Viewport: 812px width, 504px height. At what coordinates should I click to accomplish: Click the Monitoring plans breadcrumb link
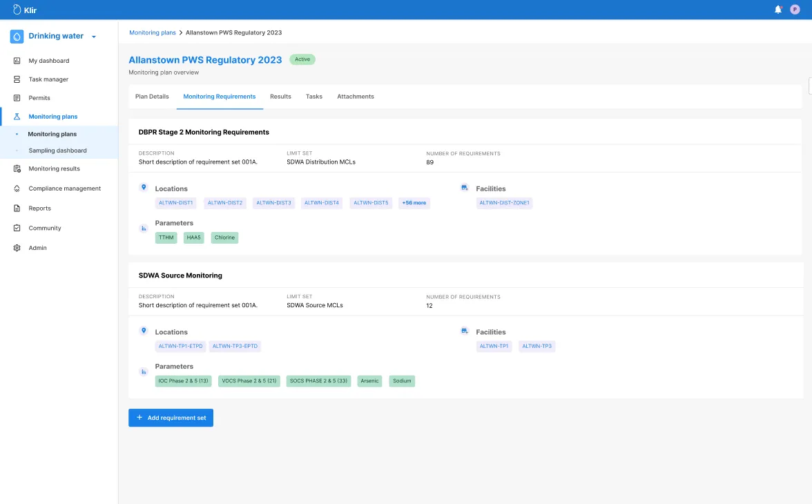153,32
